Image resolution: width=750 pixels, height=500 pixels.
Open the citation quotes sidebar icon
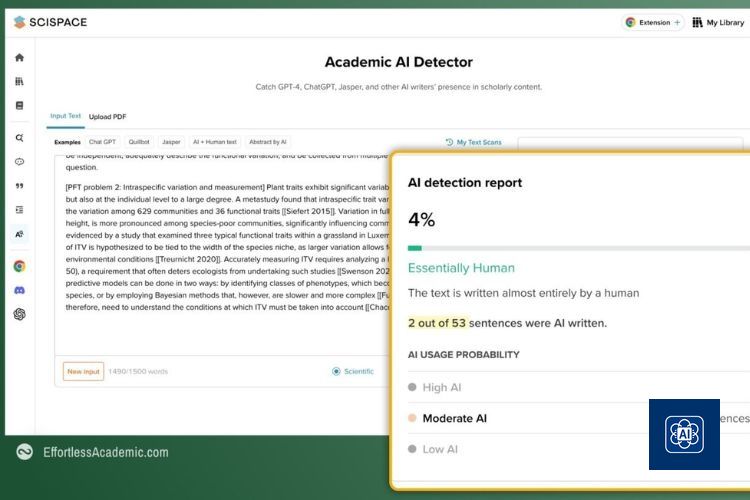click(19, 186)
